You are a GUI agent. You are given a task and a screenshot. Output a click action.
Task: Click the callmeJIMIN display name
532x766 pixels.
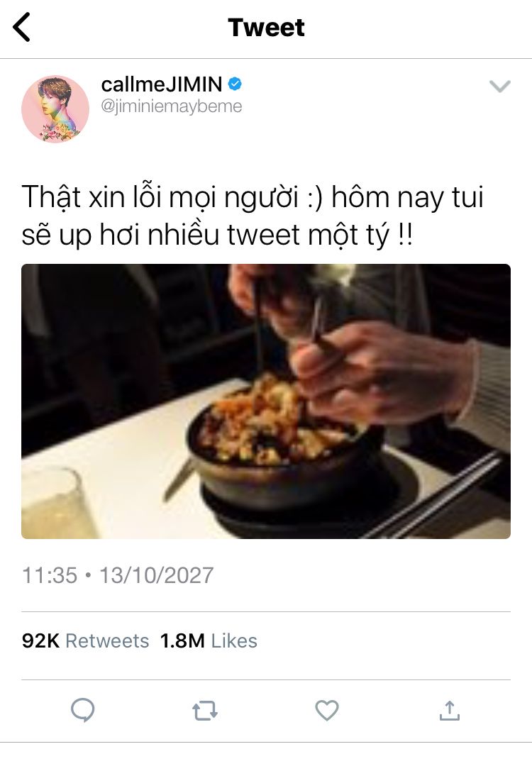tap(161, 84)
